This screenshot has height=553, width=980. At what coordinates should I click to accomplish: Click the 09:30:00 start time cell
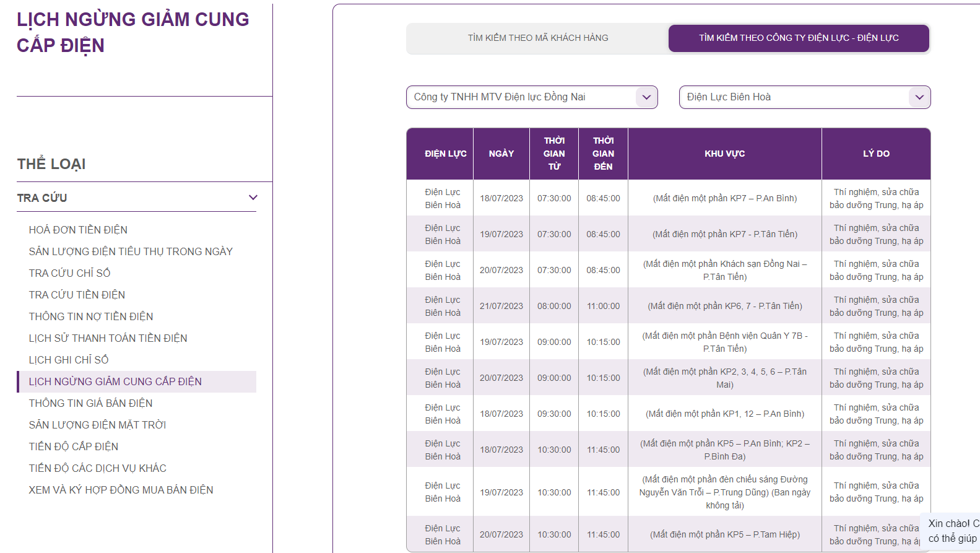point(554,414)
